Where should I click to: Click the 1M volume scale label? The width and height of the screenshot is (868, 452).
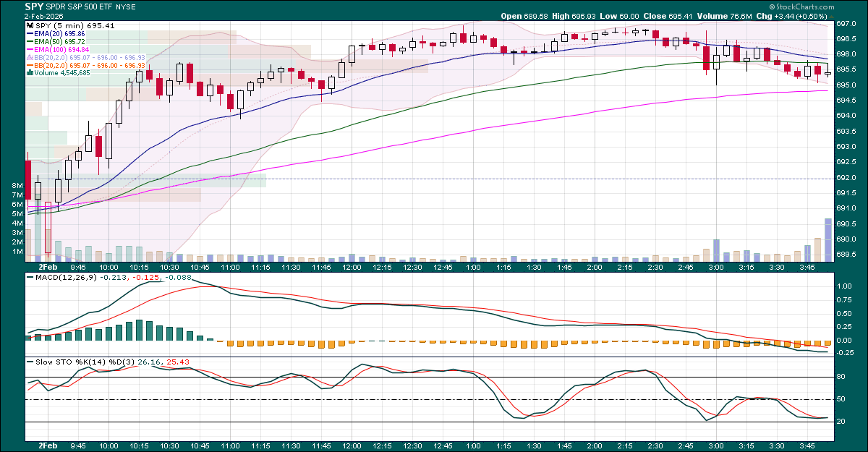17,252
